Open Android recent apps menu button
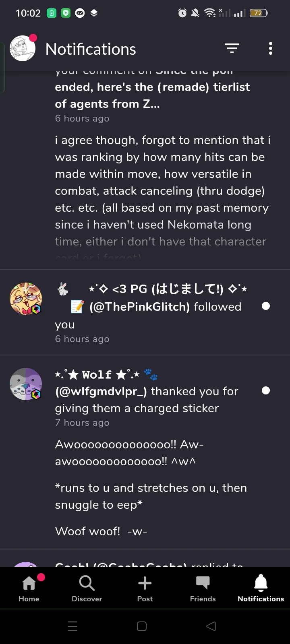The width and height of the screenshot is (290, 644). point(72,626)
